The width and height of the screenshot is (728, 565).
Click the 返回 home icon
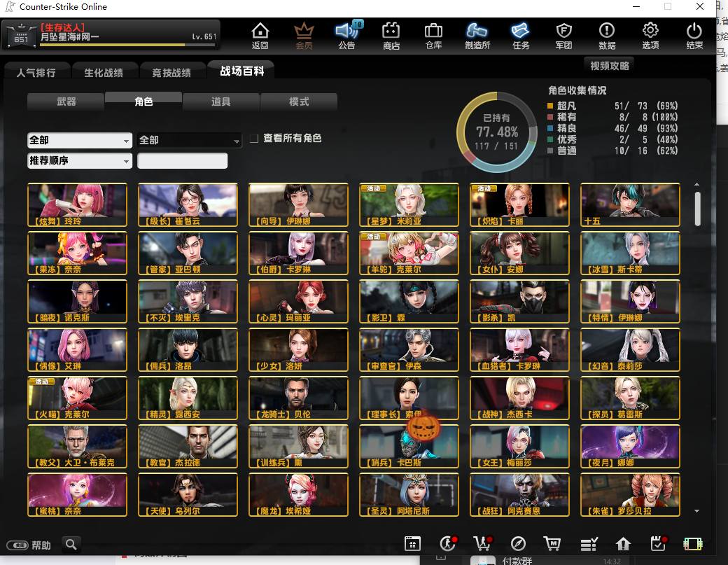[260, 36]
